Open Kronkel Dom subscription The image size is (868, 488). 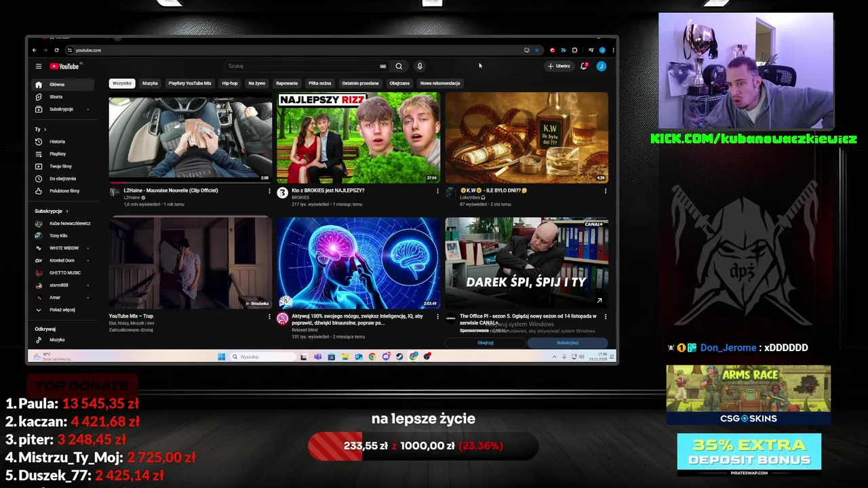[64, 260]
